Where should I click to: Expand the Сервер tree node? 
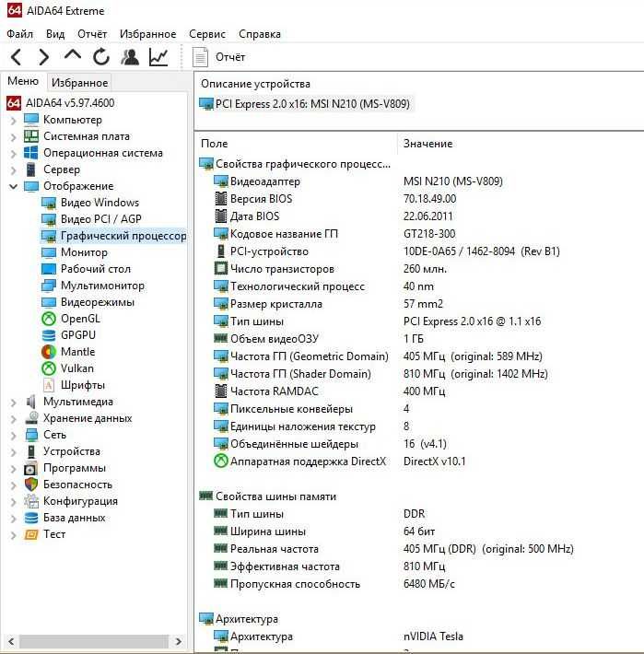tap(13, 170)
